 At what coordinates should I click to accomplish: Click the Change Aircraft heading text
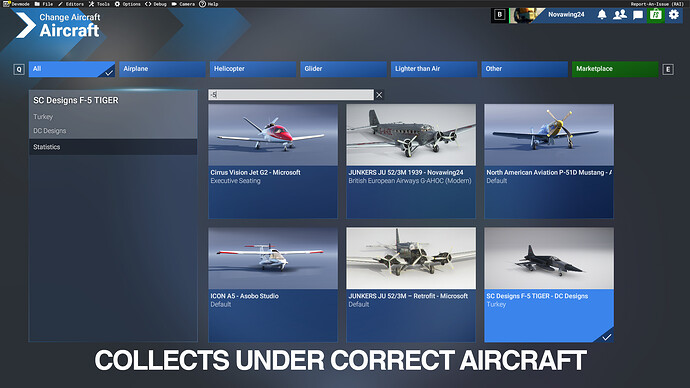coord(70,17)
